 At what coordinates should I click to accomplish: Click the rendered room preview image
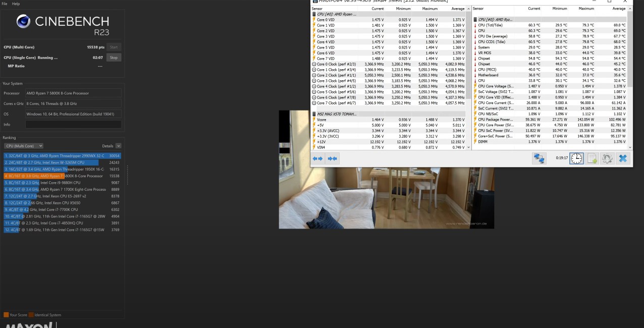tap(387, 170)
